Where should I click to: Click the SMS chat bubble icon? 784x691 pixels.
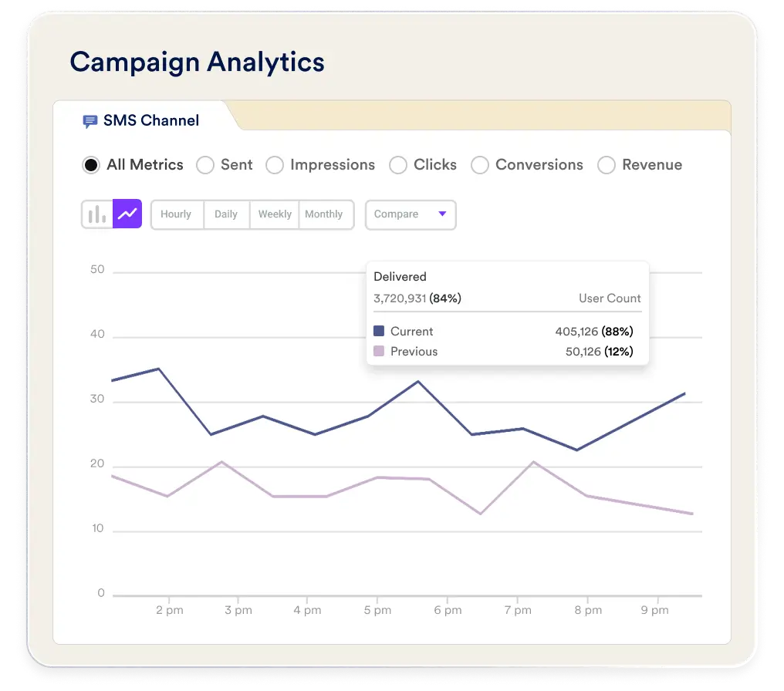90,121
